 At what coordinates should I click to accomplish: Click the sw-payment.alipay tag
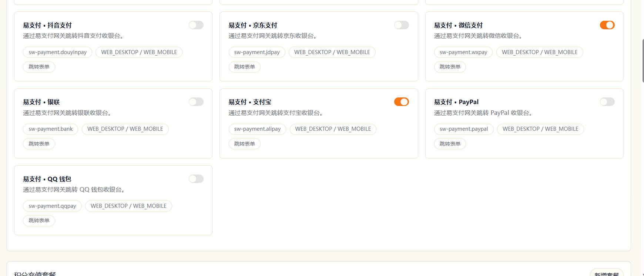pyautogui.click(x=257, y=129)
